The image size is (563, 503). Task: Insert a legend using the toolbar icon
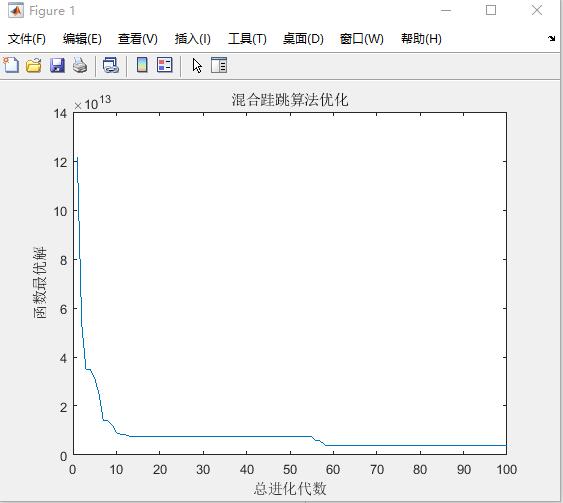point(165,65)
